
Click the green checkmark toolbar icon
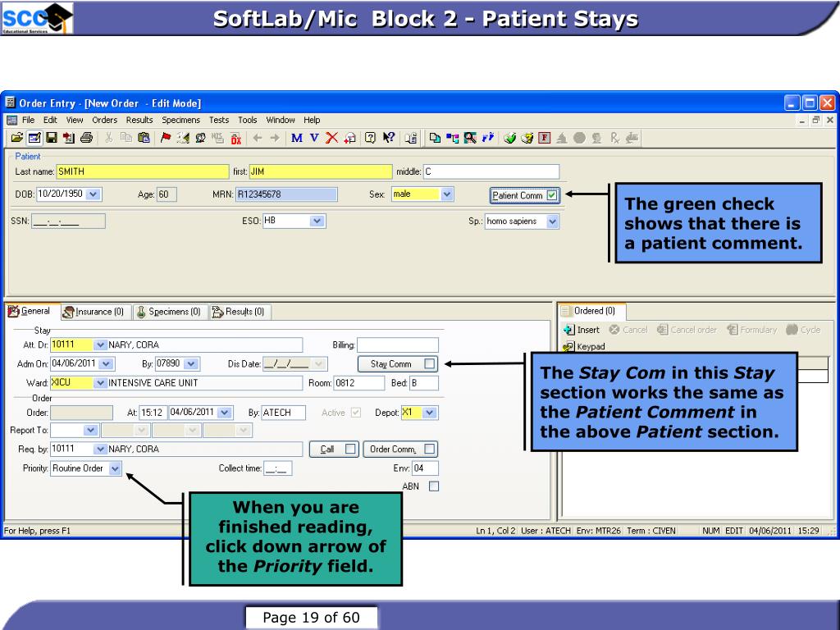[x=509, y=138]
